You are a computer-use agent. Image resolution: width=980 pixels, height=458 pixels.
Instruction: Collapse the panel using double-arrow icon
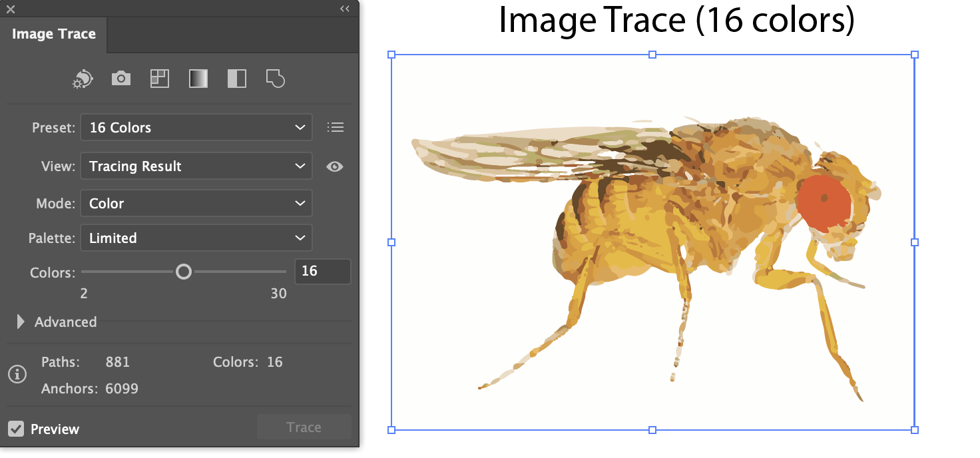click(344, 9)
